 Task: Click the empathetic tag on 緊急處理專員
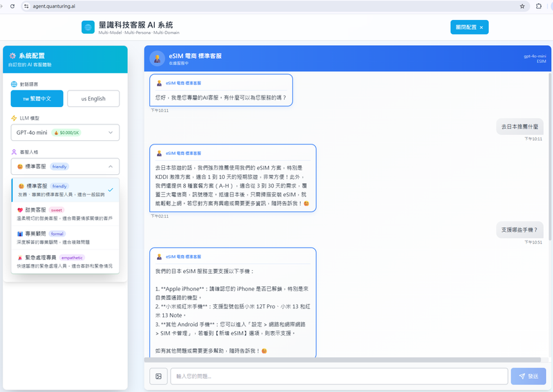tap(72, 258)
